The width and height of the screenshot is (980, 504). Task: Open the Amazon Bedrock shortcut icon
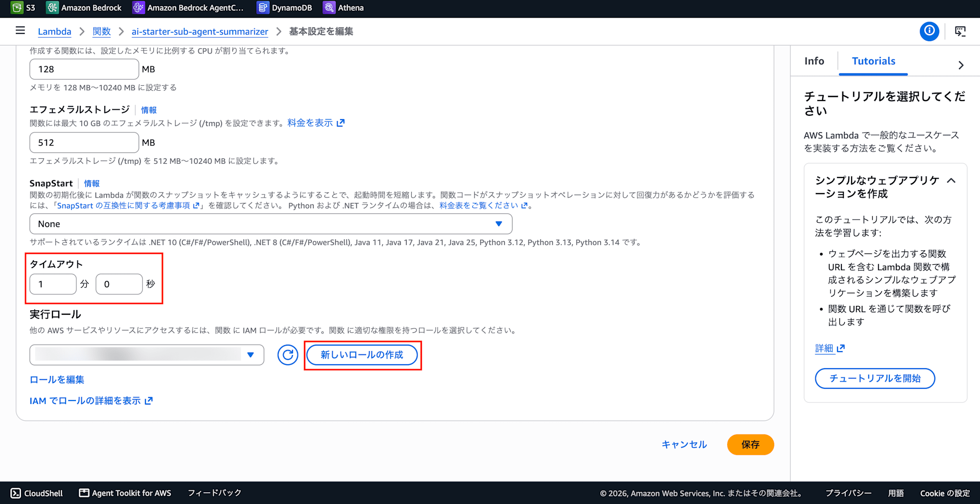(52, 7)
